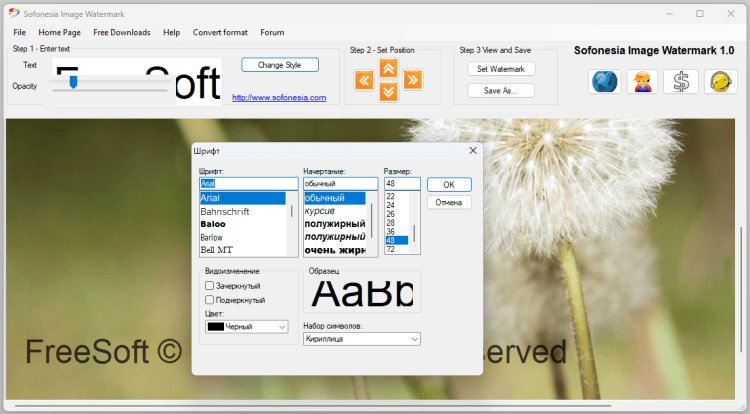Click the Save As... button

coord(501,90)
